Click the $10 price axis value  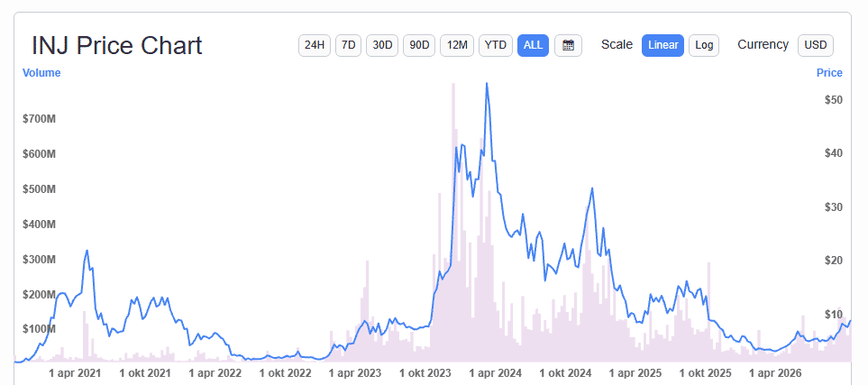coord(833,315)
